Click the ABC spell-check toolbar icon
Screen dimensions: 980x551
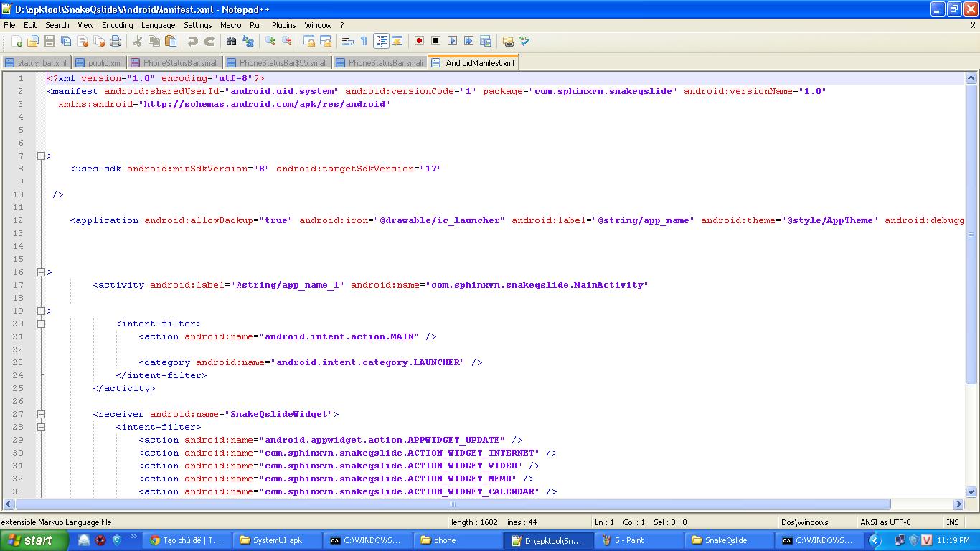point(524,42)
